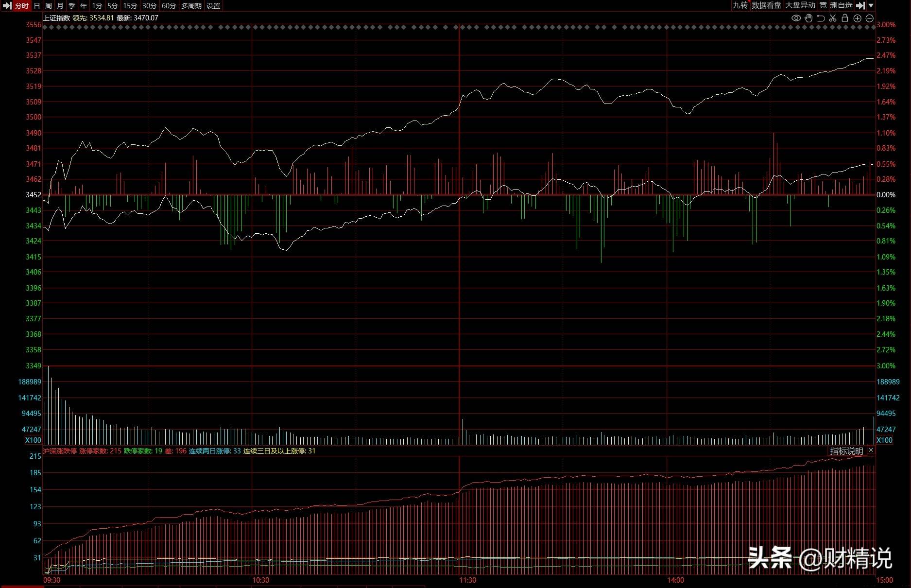This screenshot has width=911, height=588.
Task: Select the scissors cut tool
Action: click(x=833, y=18)
